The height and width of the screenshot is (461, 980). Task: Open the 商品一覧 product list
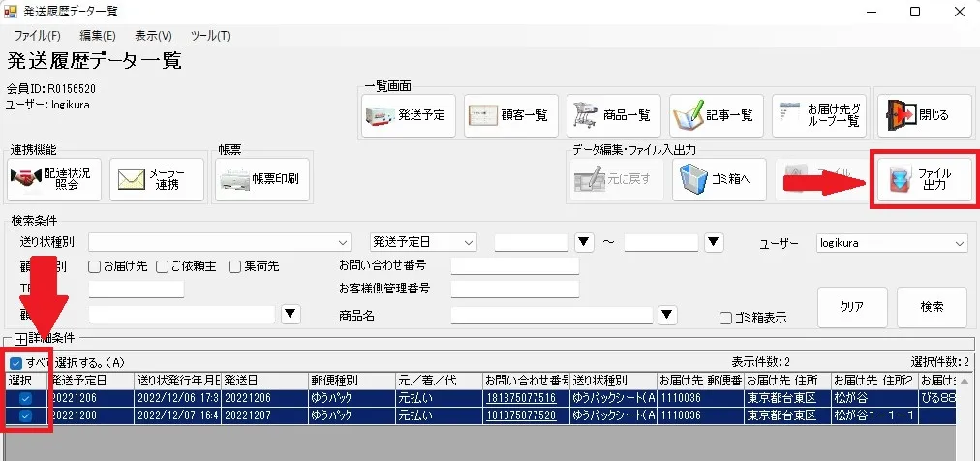pos(613,115)
